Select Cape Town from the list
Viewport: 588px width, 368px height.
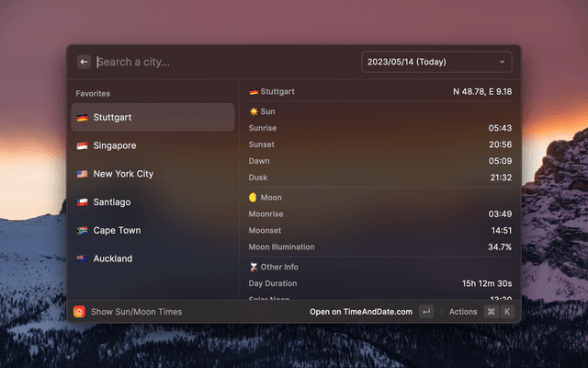(153, 231)
